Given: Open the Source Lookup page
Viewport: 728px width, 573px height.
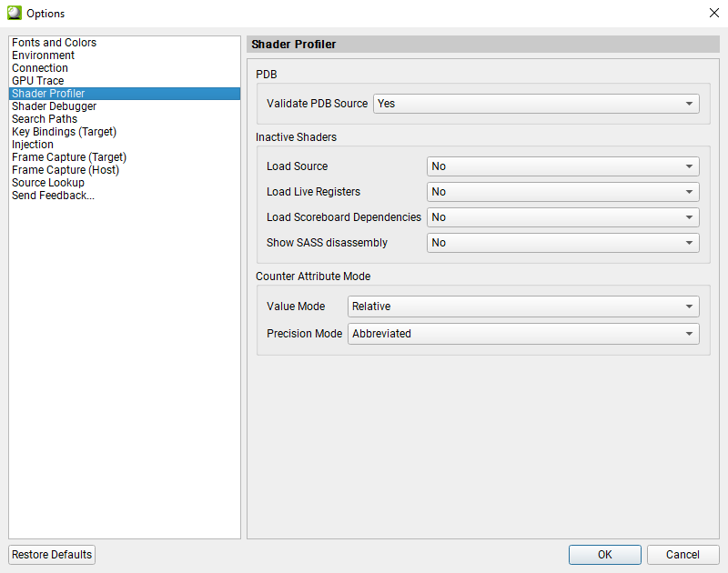Looking at the screenshot, I should [47, 182].
